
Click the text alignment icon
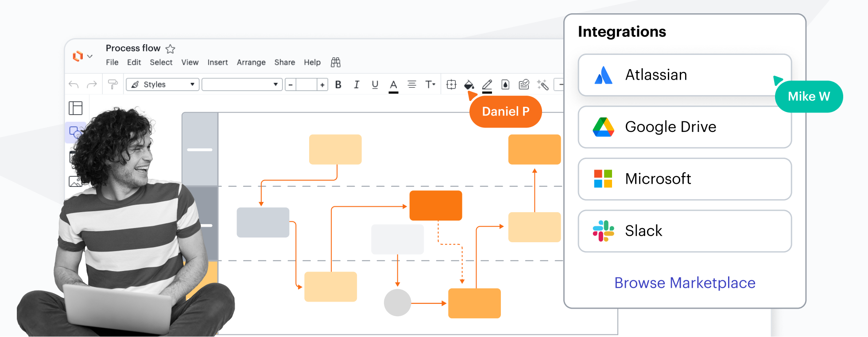click(x=412, y=84)
